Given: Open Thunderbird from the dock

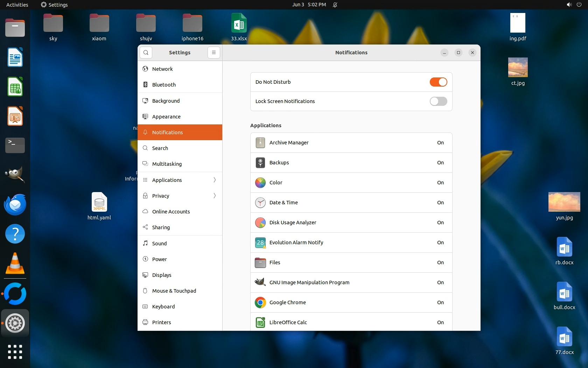Looking at the screenshot, I should click(x=15, y=205).
